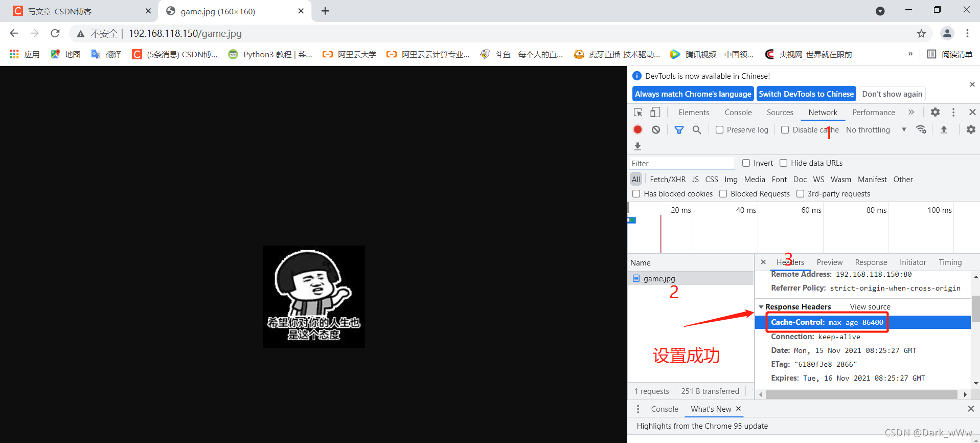Toggle the inspect element picker
The width and height of the screenshot is (980, 443).
pos(638,112)
